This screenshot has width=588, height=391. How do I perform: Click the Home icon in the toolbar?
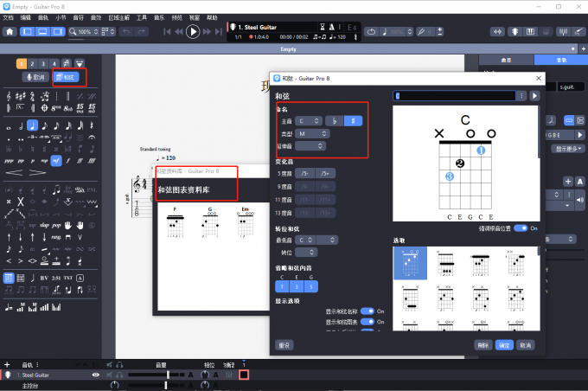click(x=10, y=32)
